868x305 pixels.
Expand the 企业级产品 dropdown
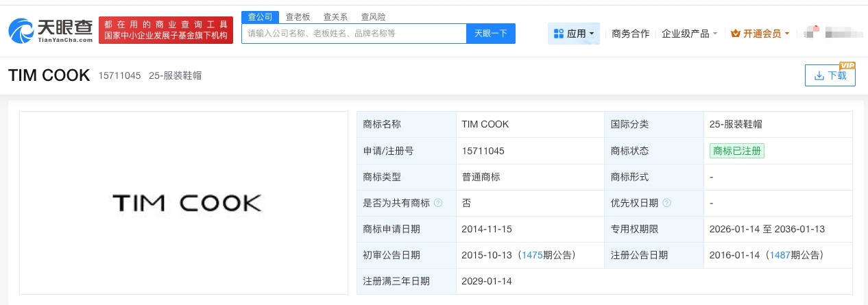689,33
